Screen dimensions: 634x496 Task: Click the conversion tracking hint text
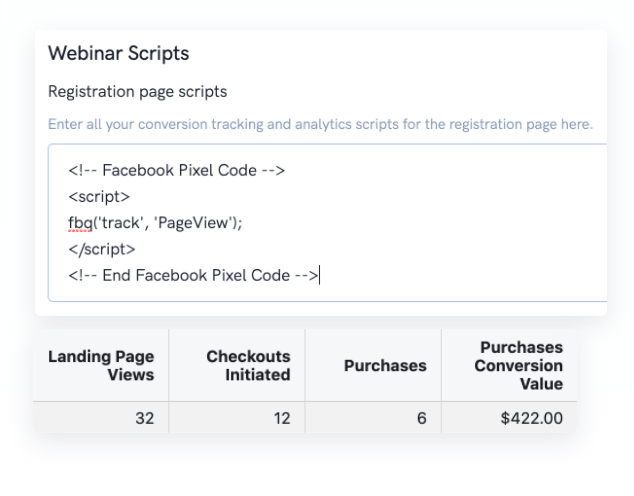point(320,125)
